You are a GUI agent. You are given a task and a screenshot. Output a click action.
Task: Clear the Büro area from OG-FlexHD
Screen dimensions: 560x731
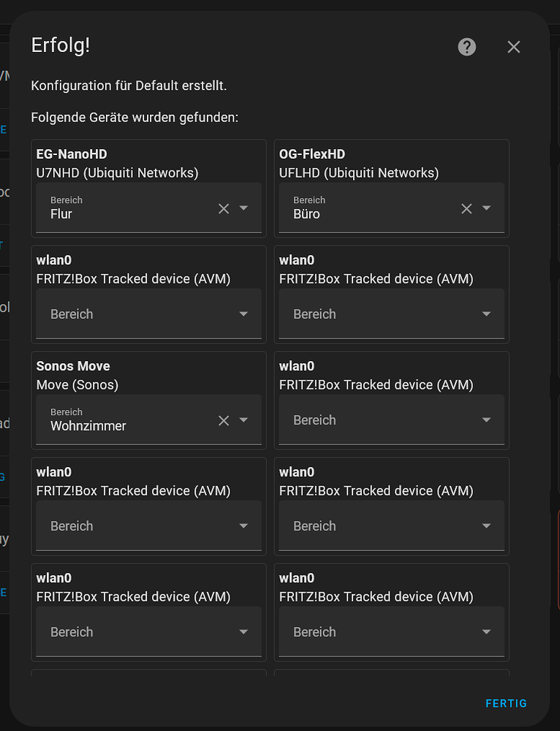(x=466, y=208)
